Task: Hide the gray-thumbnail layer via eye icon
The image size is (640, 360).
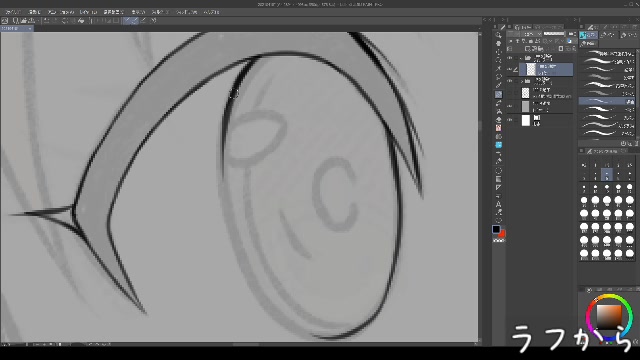Action: pyautogui.click(x=510, y=106)
